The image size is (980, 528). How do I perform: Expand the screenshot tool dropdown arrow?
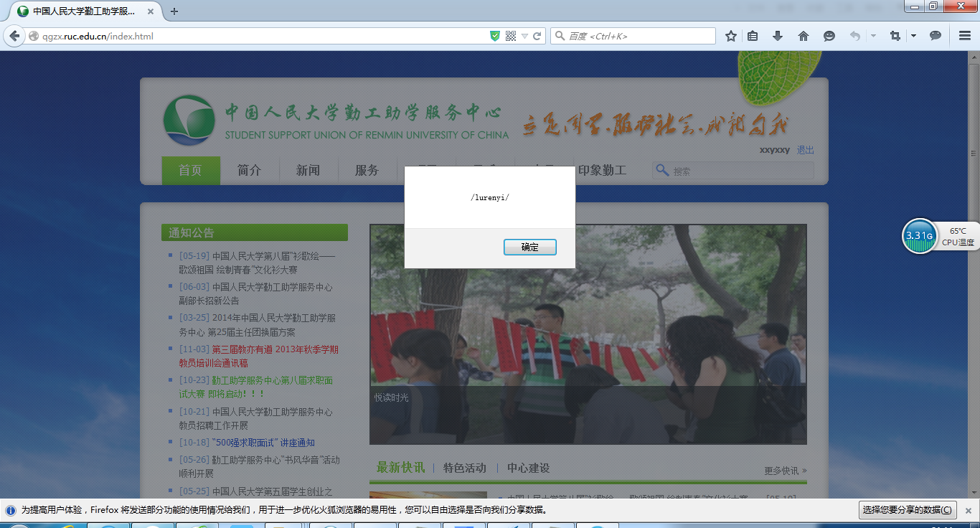(x=913, y=36)
